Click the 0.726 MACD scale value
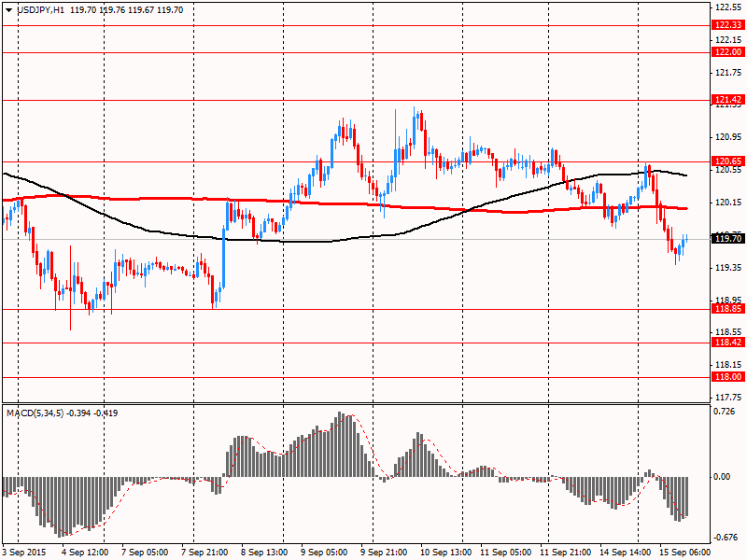The height and width of the screenshot is (560, 747). point(725,413)
